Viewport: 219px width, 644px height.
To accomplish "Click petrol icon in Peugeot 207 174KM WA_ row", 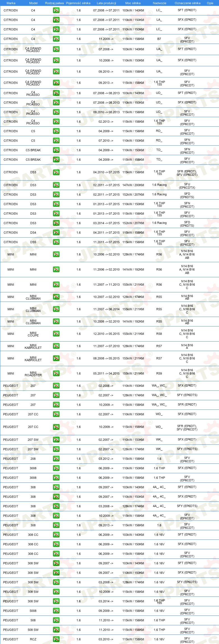I will click(x=56, y=395).
